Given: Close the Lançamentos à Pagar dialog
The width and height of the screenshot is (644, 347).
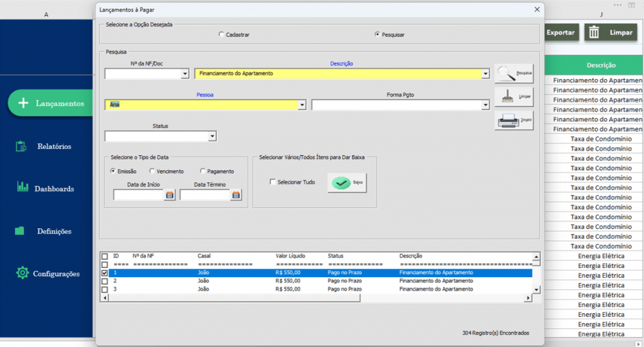Looking at the screenshot, I should pos(537,9).
